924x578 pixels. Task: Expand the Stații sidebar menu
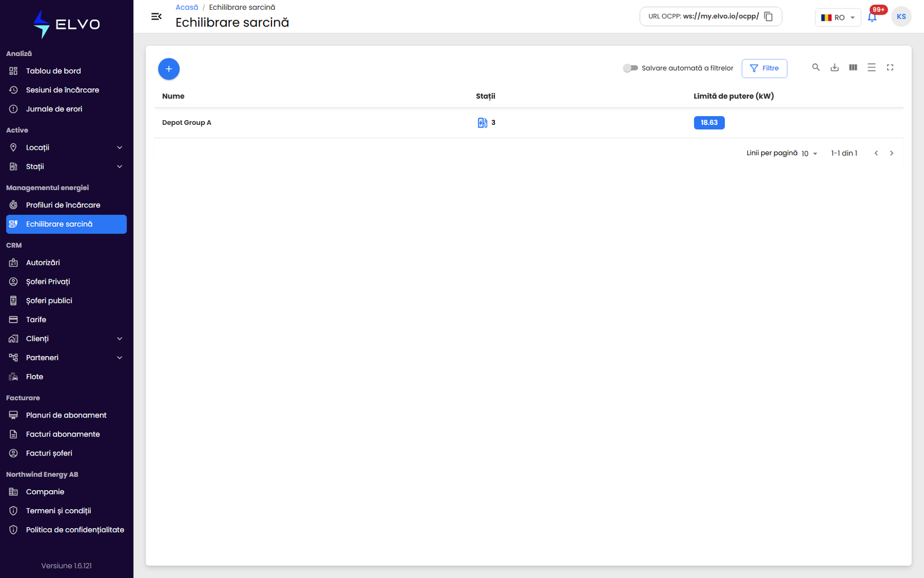click(x=66, y=166)
